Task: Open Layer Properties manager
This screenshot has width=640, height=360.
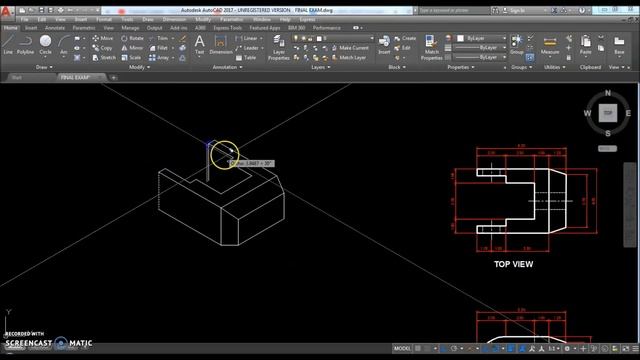Action: pyautogui.click(x=279, y=47)
